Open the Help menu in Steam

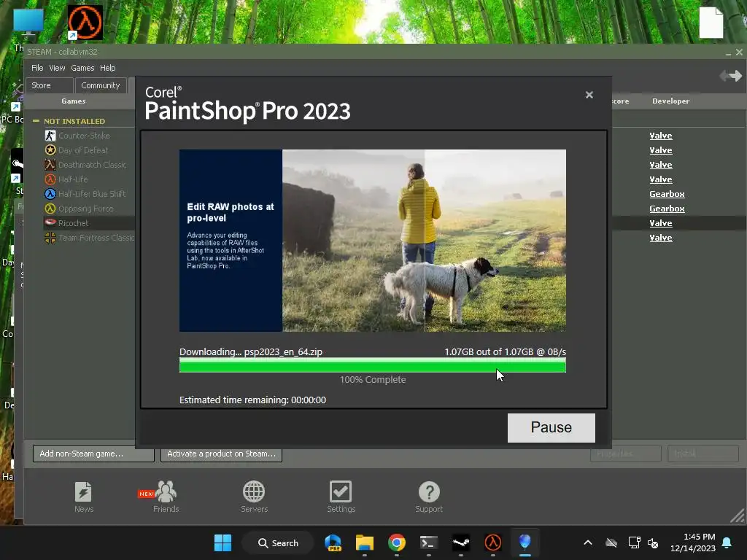108,68
